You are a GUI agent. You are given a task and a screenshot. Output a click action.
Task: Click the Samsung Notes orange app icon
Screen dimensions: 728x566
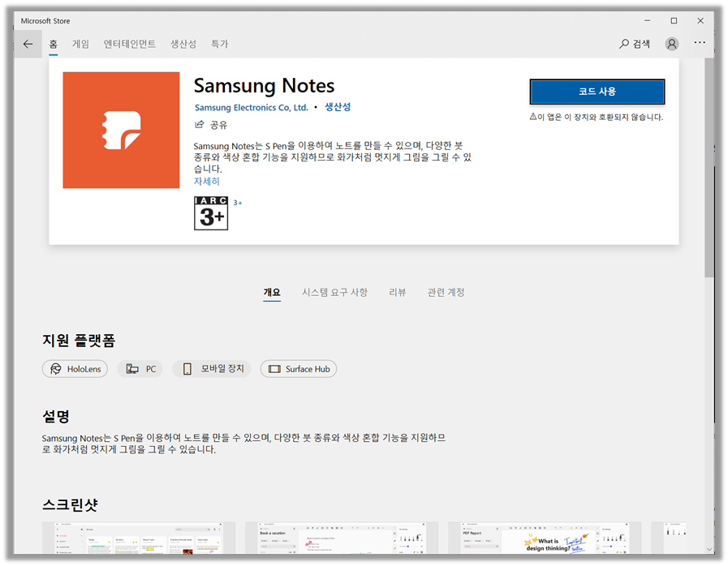121,130
